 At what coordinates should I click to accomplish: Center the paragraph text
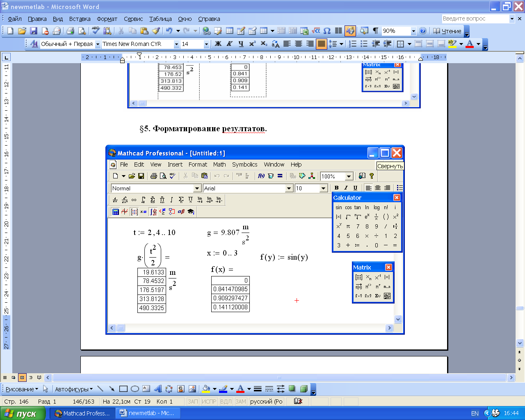(x=299, y=44)
